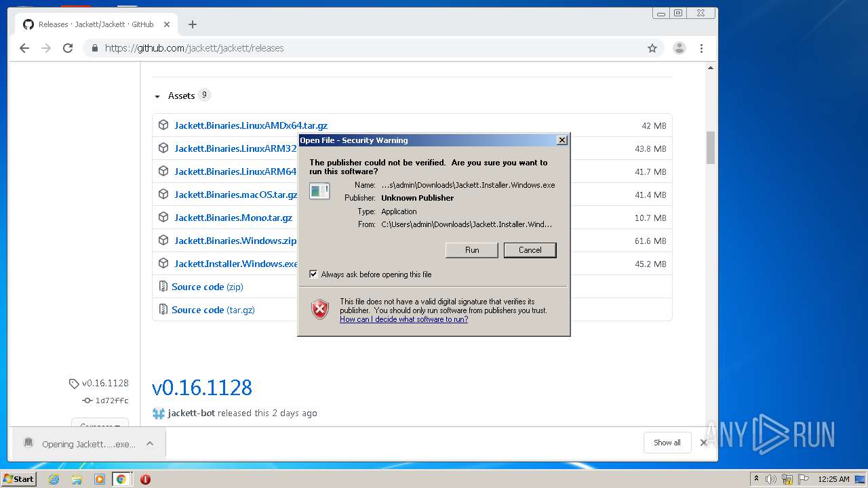
Task: Click package icon beside Windows.zip asset
Action: (x=163, y=240)
